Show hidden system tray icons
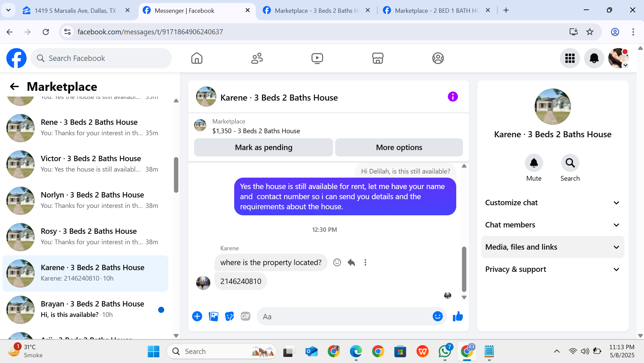Viewport: 644px width, 363px height. pyautogui.click(x=557, y=352)
